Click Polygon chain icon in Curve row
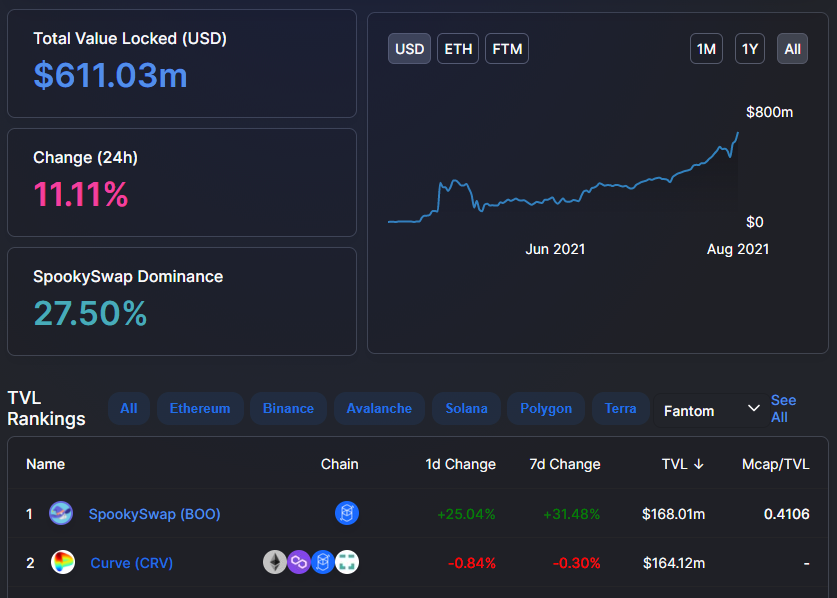 [299, 562]
